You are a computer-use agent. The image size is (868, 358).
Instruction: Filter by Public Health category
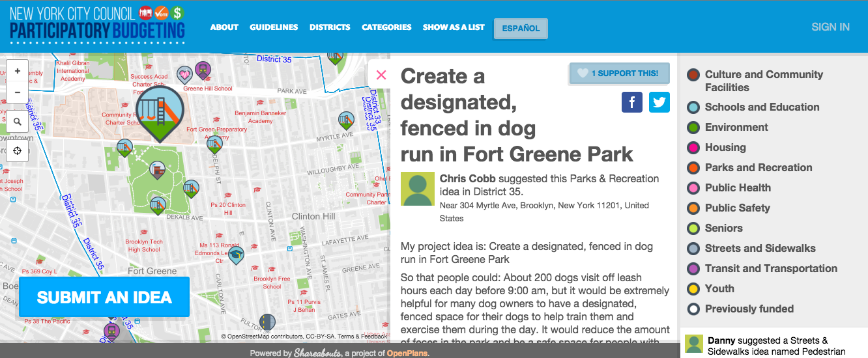[729, 187]
